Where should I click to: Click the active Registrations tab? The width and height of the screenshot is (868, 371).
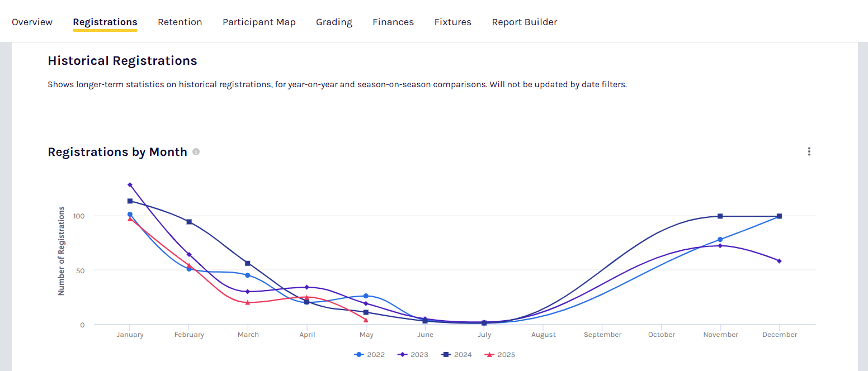(105, 22)
